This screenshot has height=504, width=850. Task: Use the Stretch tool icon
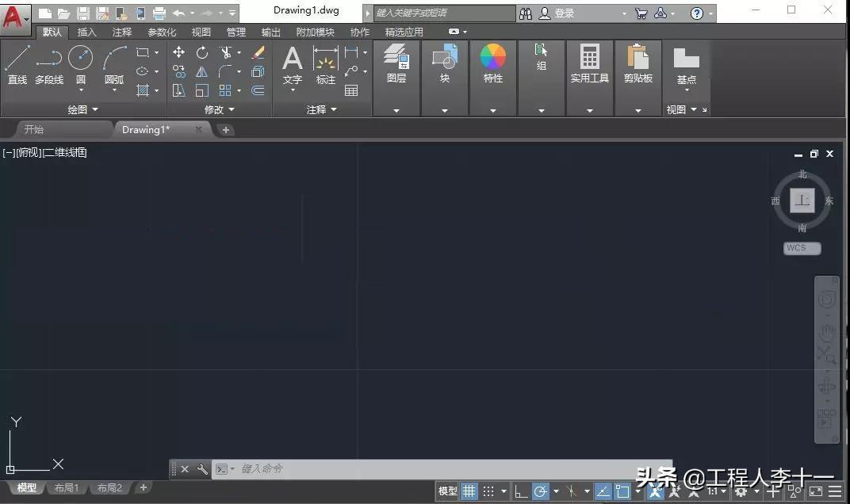pos(178,90)
